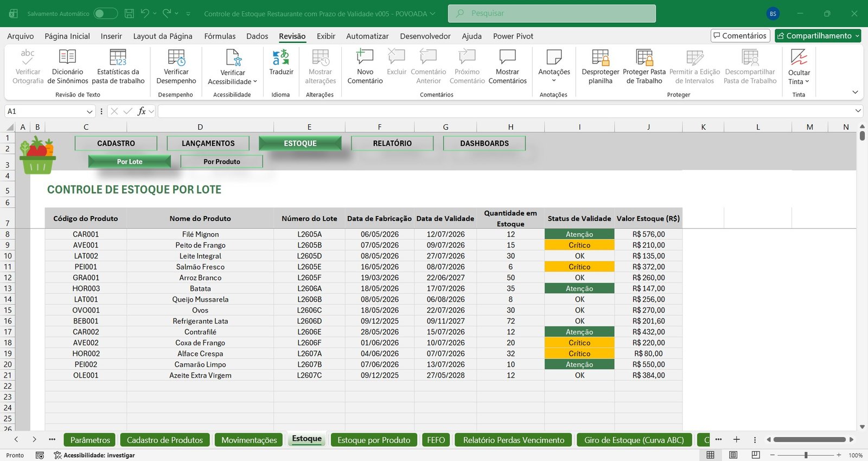This screenshot has height=461, width=868.
Task: Click the new sheet plus icon
Action: click(736, 439)
